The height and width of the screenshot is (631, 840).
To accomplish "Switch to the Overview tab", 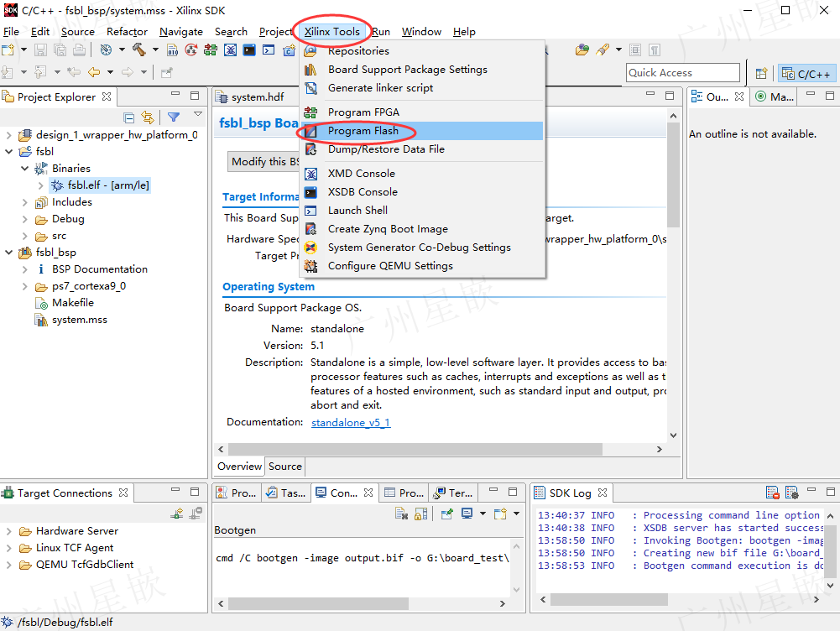I will pyautogui.click(x=239, y=467).
